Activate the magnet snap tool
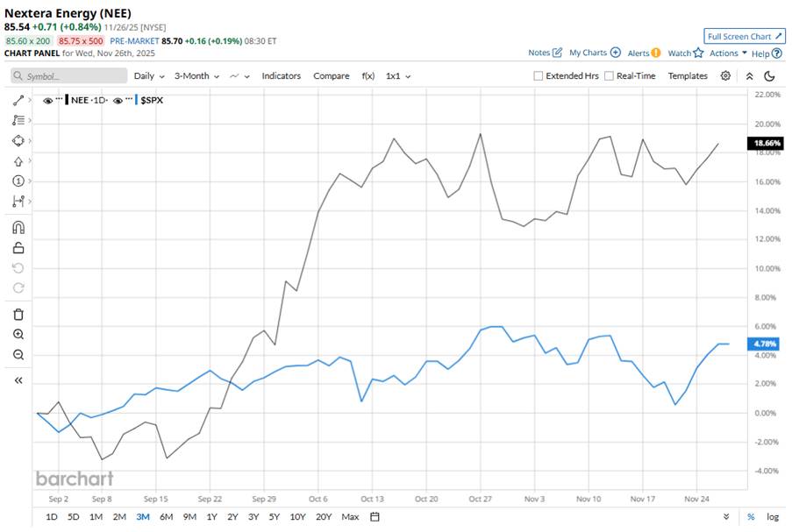Image resolution: width=792 pixels, height=532 pixels. (18, 227)
